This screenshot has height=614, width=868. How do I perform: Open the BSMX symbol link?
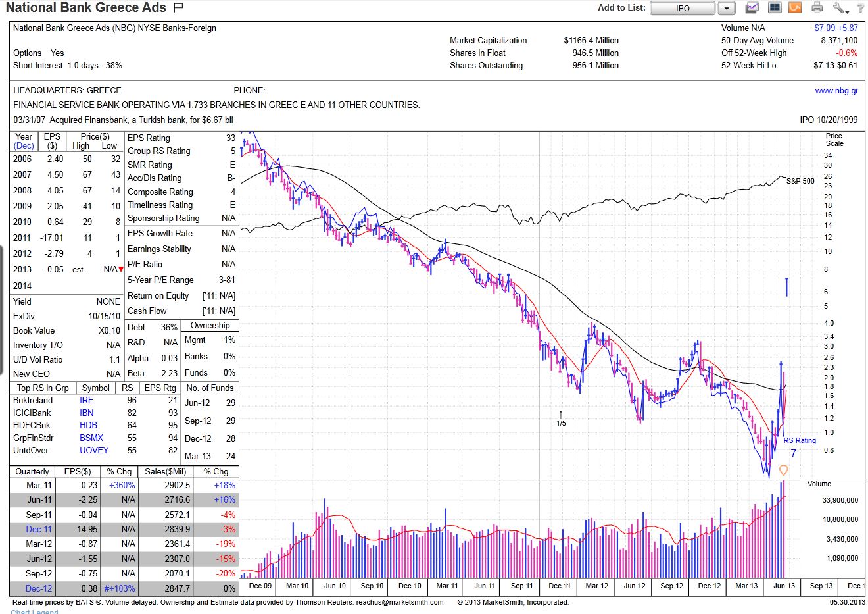(x=91, y=438)
